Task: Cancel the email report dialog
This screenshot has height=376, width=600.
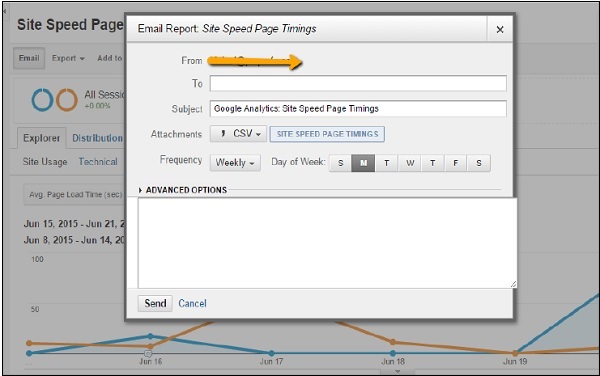Action: click(192, 303)
